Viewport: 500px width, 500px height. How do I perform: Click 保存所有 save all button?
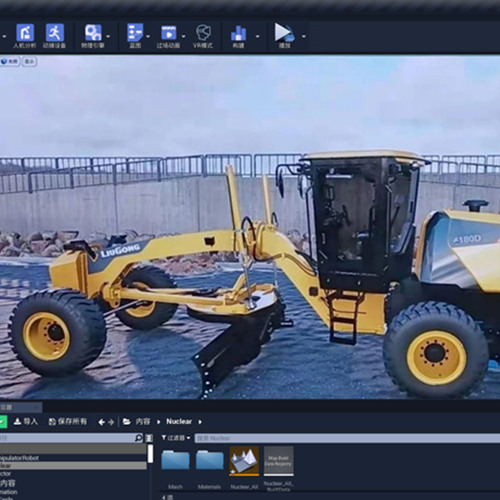coord(68,422)
